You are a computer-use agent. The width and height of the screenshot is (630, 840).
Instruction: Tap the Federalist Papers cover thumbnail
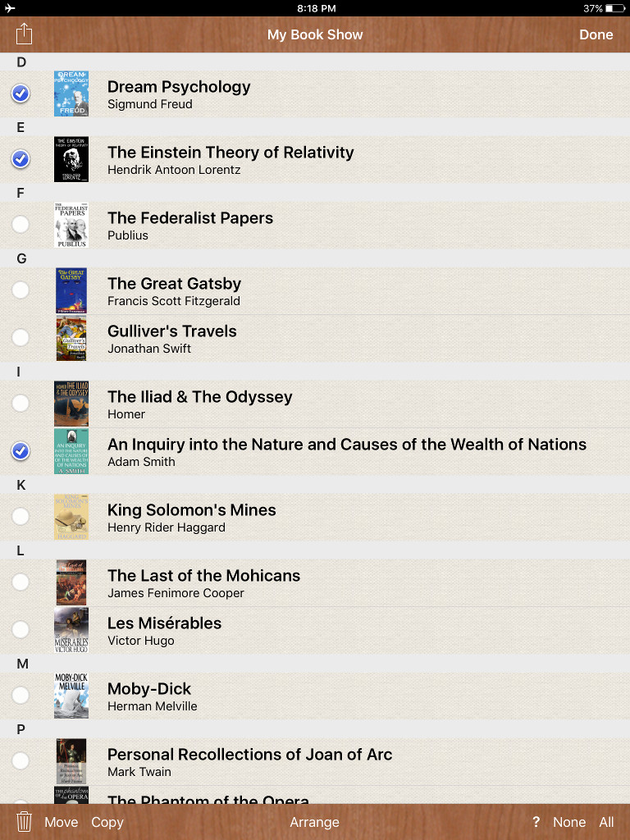point(71,225)
